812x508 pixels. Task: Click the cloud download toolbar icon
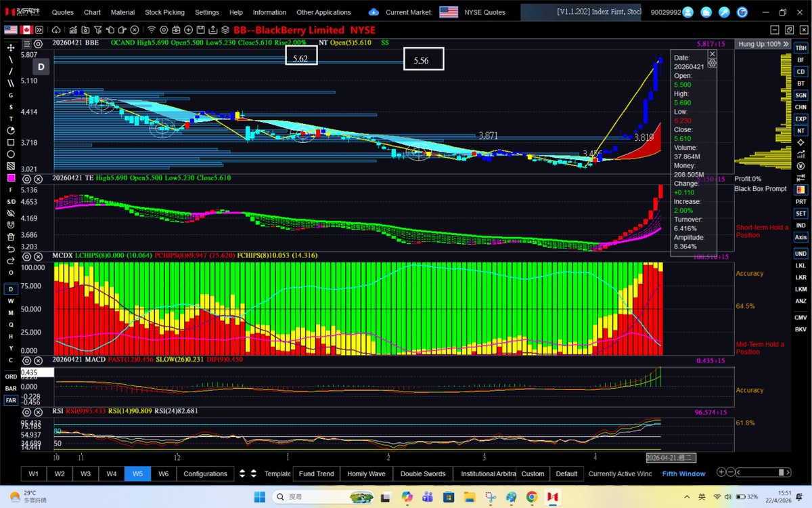click(x=56, y=30)
